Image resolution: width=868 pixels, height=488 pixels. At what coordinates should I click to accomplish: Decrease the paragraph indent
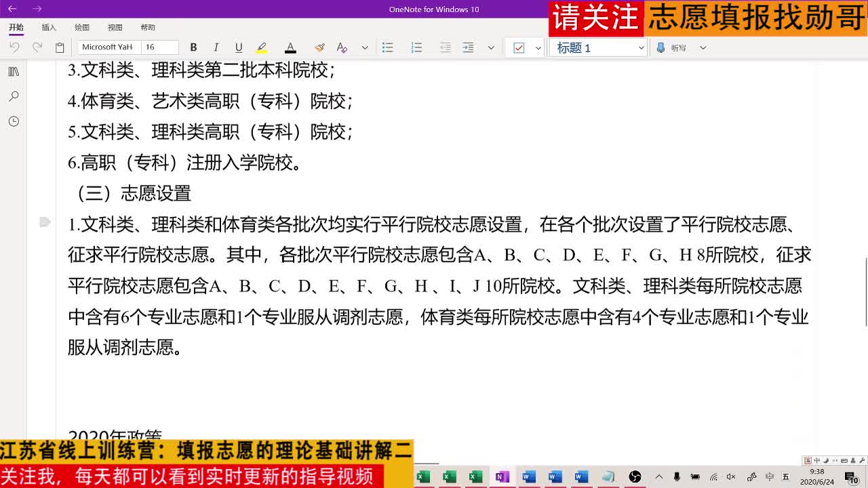click(x=445, y=47)
